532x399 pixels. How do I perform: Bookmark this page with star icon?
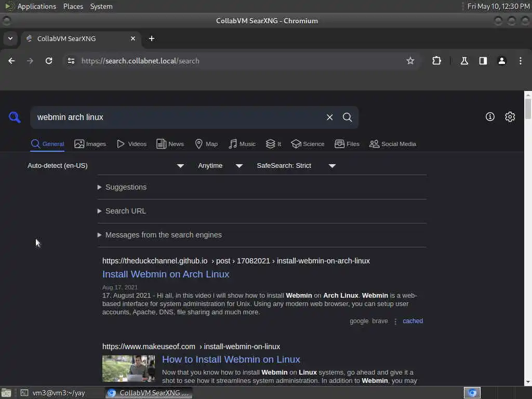click(x=410, y=61)
